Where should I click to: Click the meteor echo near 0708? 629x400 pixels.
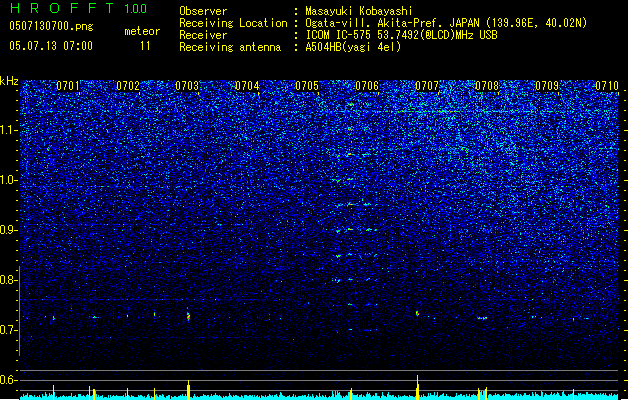[x=482, y=318]
